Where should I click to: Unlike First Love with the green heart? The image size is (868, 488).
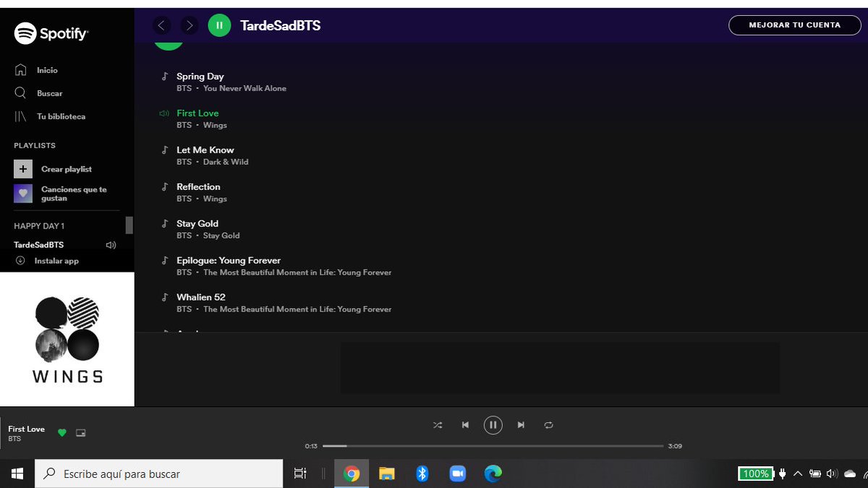coord(61,433)
